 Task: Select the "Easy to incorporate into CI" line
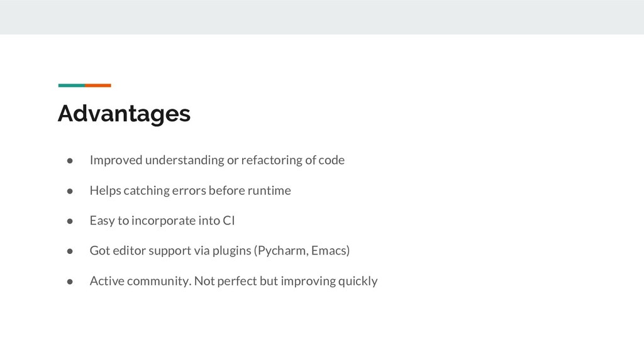pyautogui.click(x=162, y=221)
